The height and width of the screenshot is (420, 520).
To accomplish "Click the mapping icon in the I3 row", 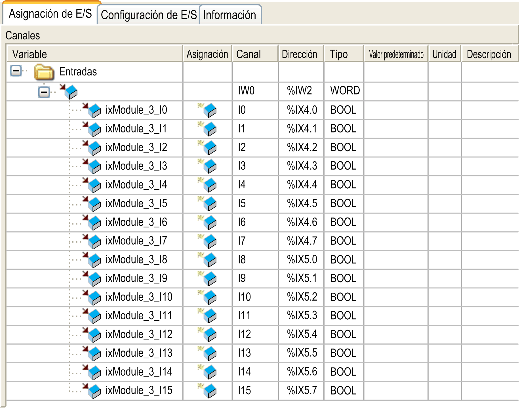I will click(208, 166).
